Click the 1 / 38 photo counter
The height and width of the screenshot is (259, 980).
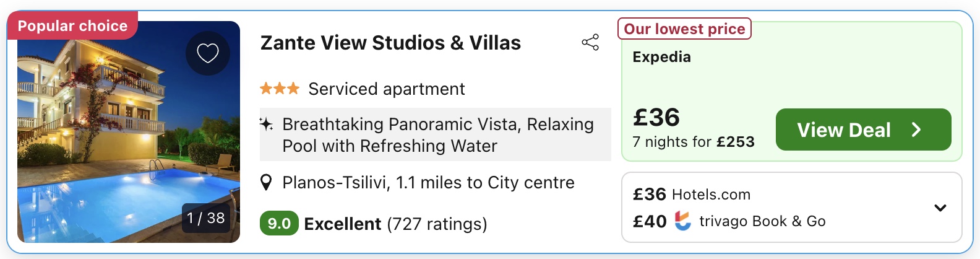tap(206, 218)
